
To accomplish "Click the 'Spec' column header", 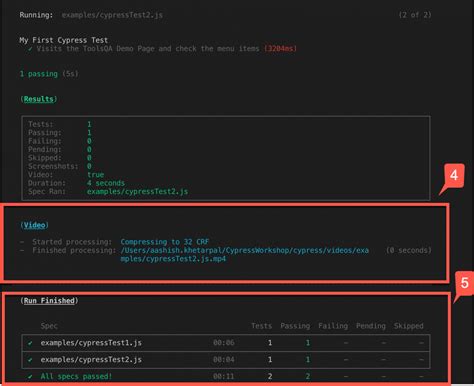I will click(x=49, y=326).
